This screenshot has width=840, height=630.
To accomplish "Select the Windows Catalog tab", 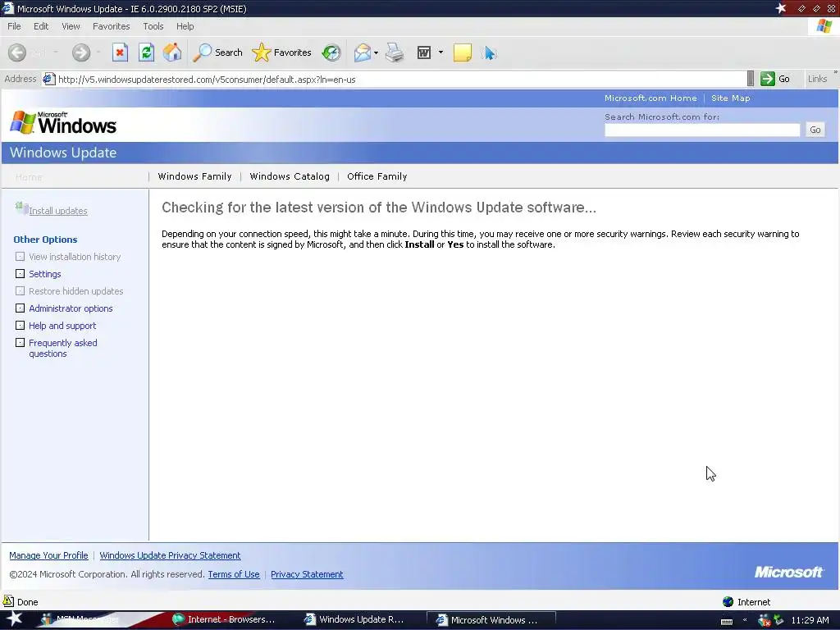I will coord(290,176).
